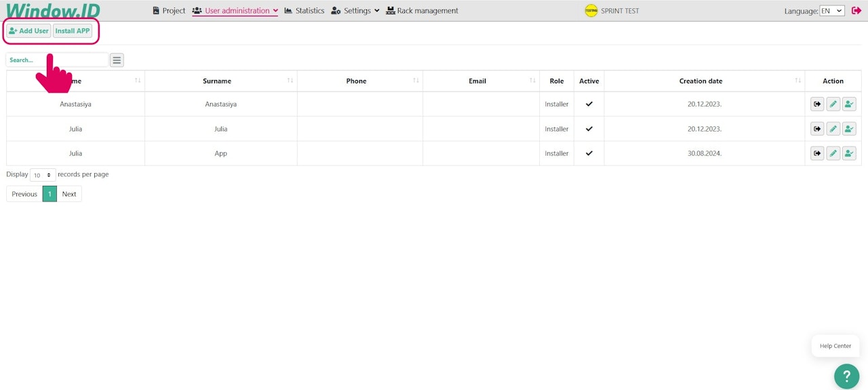Open the Statistics page

pos(304,11)
